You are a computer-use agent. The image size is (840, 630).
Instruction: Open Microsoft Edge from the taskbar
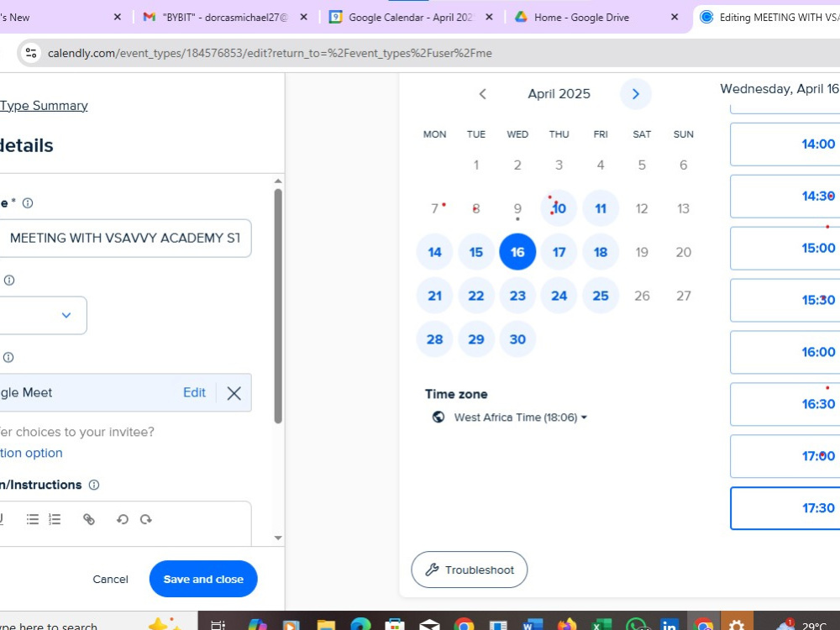click(x=360, y=625)
